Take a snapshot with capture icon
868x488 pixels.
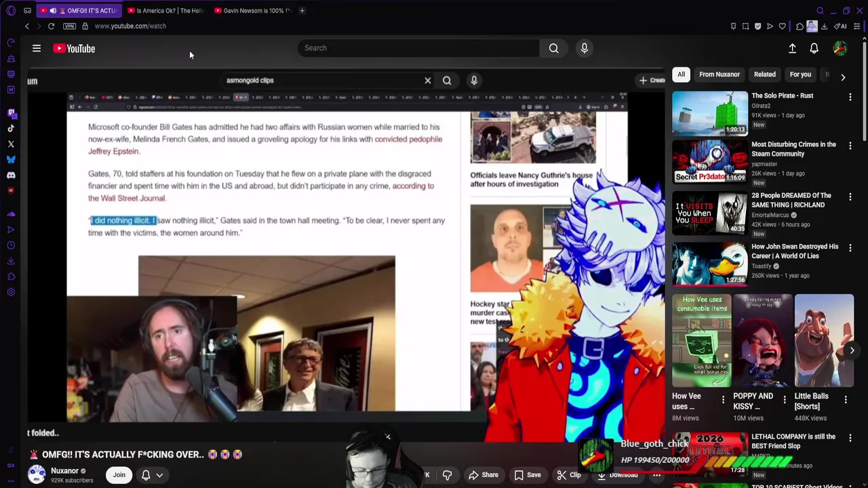[x=745, y=26]
